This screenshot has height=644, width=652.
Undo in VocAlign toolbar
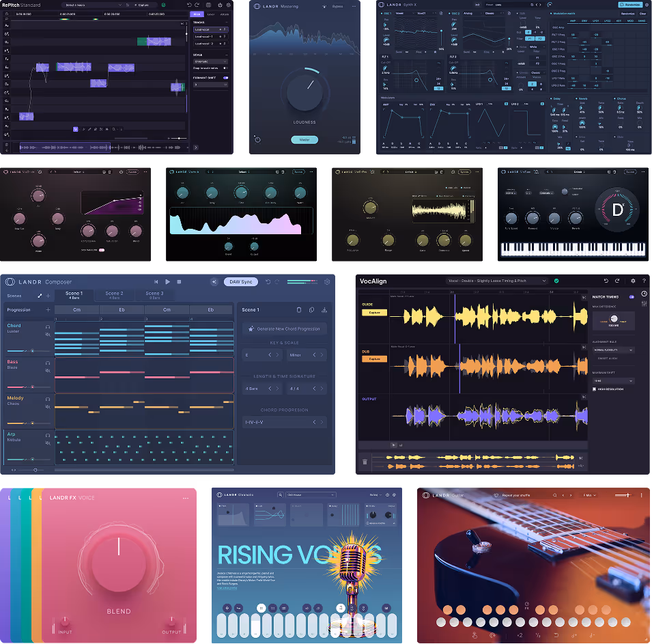606,281
